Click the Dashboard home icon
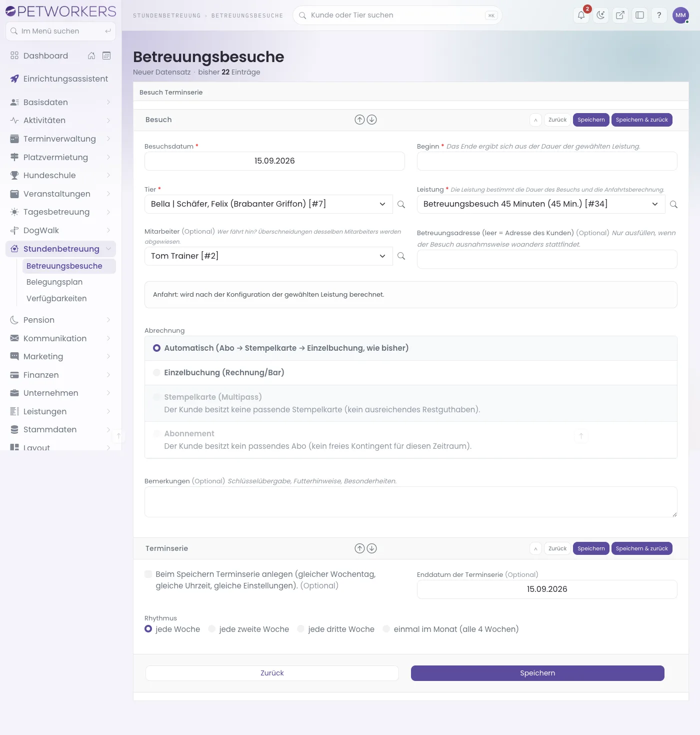The height and width of the screenshot is (735, 700). pyautogui.click(x=91, y=56)
